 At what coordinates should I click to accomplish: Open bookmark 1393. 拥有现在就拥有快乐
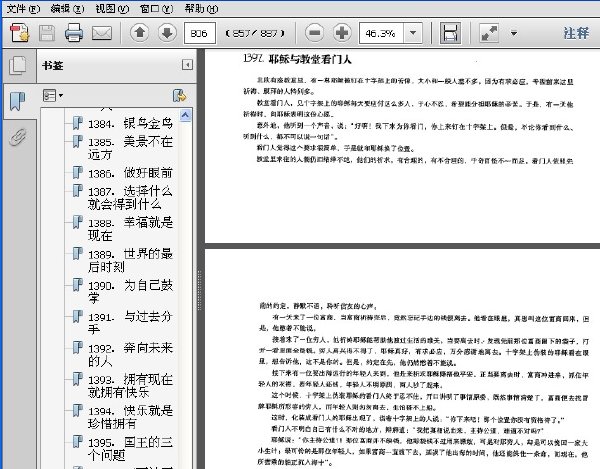click(130, 386)
